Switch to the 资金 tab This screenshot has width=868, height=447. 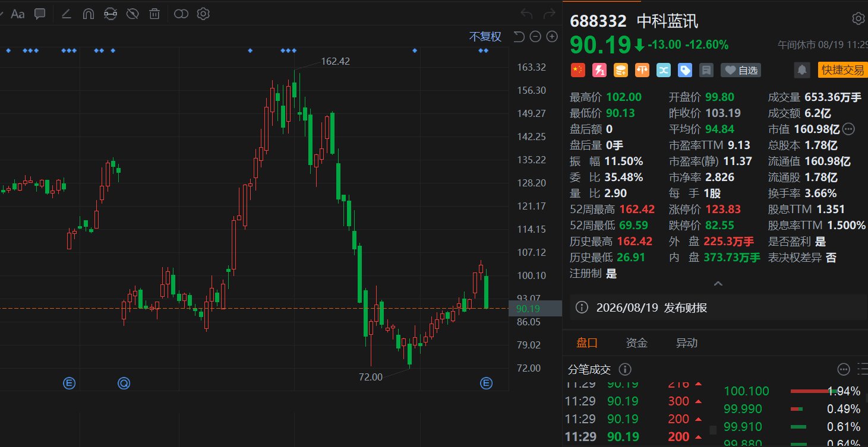click(636, 343)
